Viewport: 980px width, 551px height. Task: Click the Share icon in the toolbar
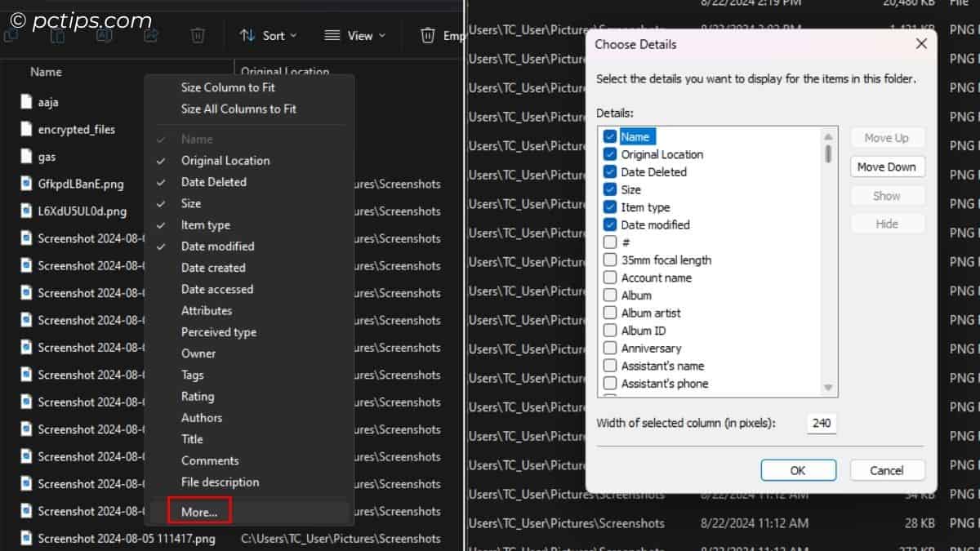click(x=151, y=35)
